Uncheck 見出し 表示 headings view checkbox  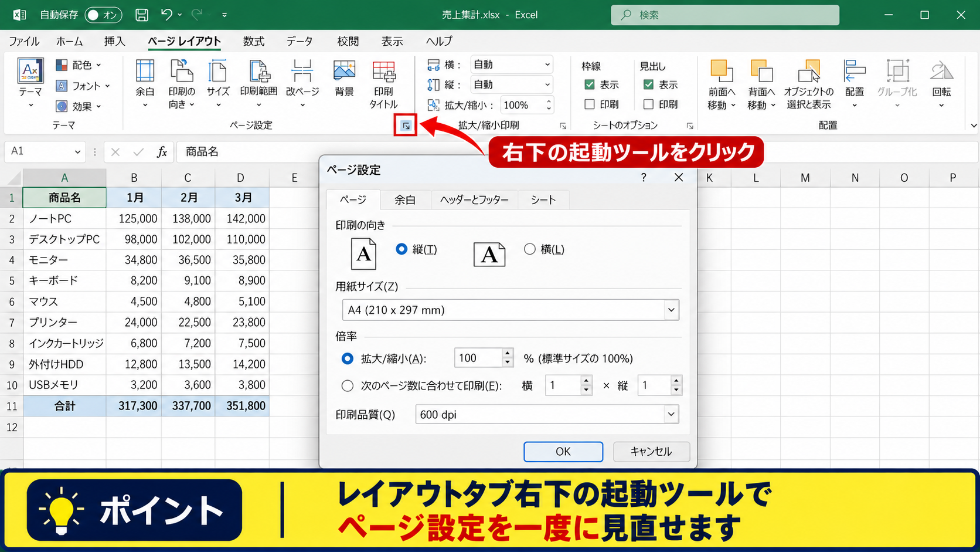[x=648, y=84]
